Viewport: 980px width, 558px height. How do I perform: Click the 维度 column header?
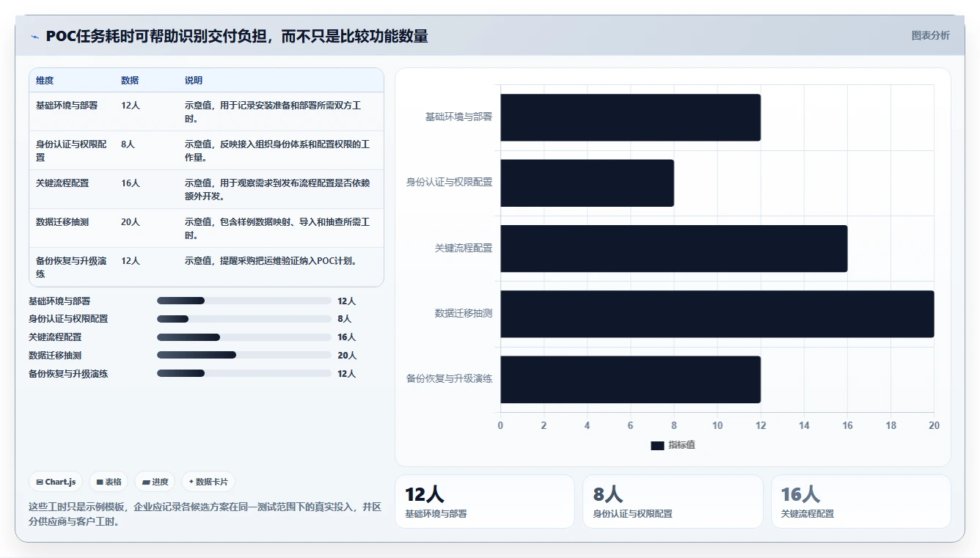(x=45, y=80)
